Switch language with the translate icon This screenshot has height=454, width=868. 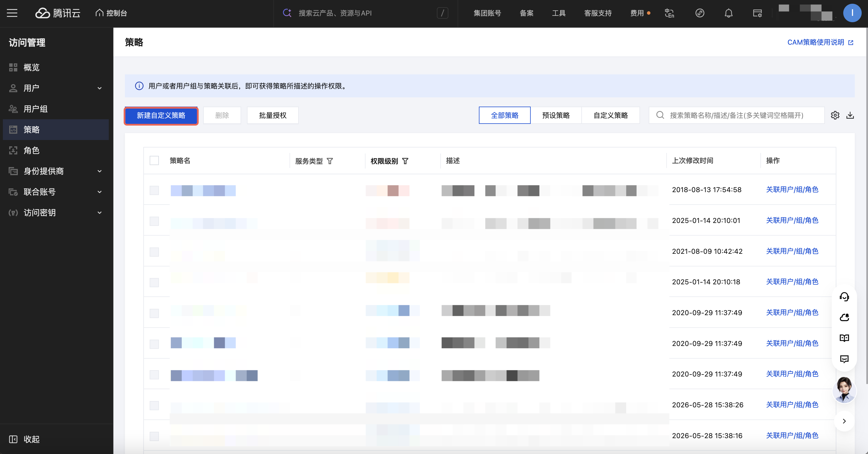pyautogui.click(x=669, y=13)
